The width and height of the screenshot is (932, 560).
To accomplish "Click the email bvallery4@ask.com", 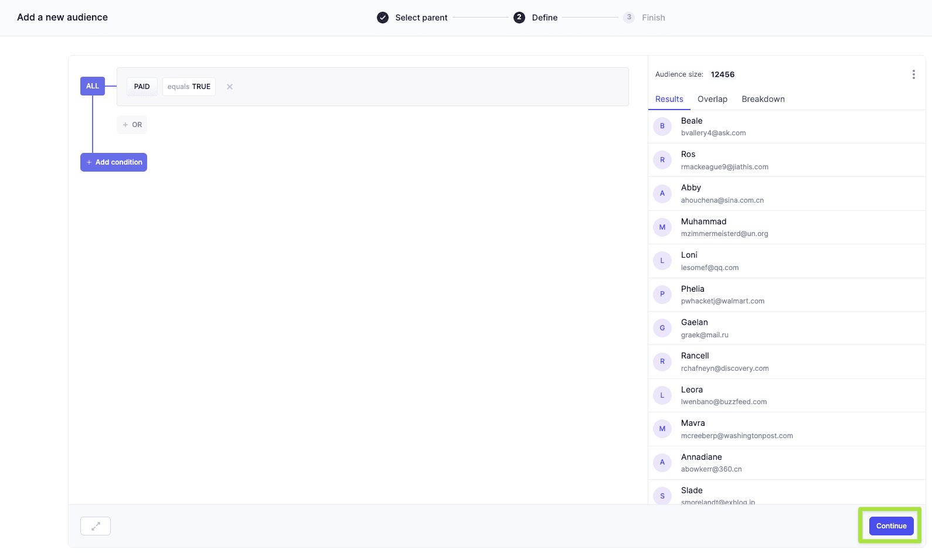I will coord(713,133).
